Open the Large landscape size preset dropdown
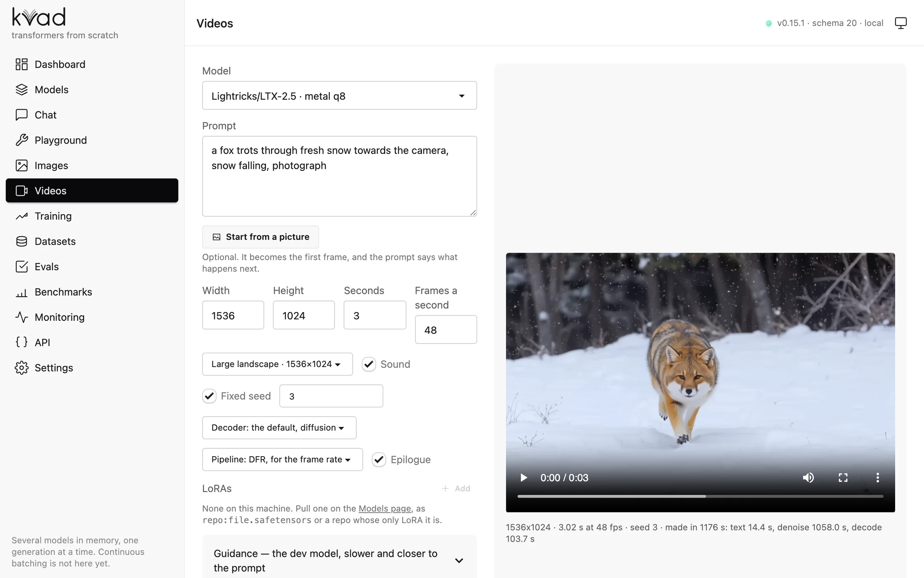This screenshot has width=924, height=578. (x=277, y=364)
